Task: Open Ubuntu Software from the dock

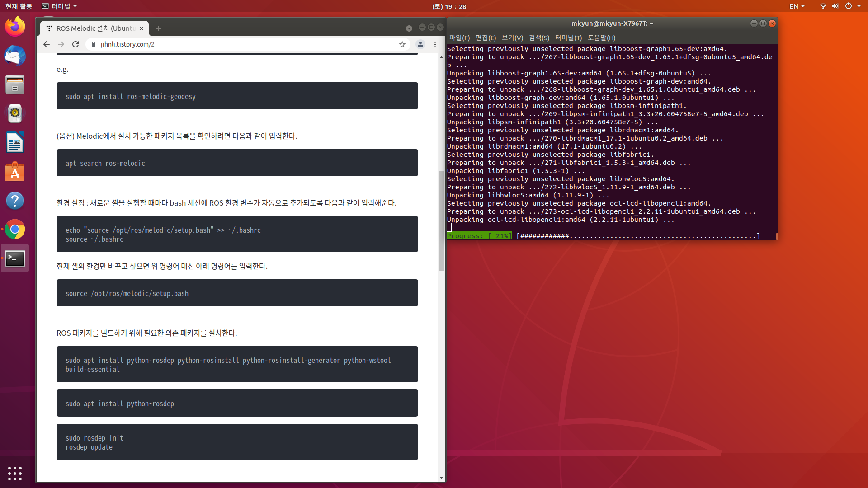Action: [15, 171]
